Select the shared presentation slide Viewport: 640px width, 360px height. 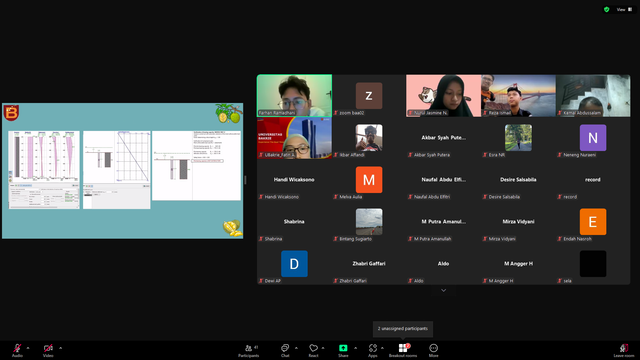pos(122,171)
